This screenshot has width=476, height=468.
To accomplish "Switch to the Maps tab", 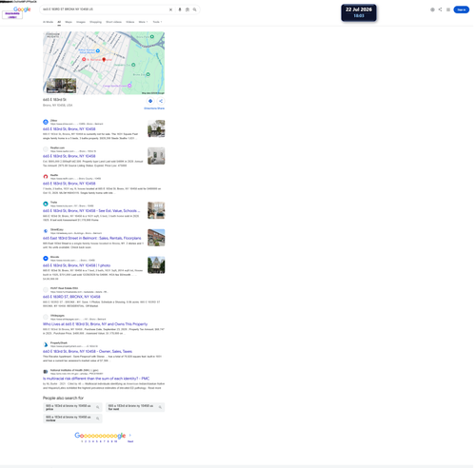I will coord(69,22).
